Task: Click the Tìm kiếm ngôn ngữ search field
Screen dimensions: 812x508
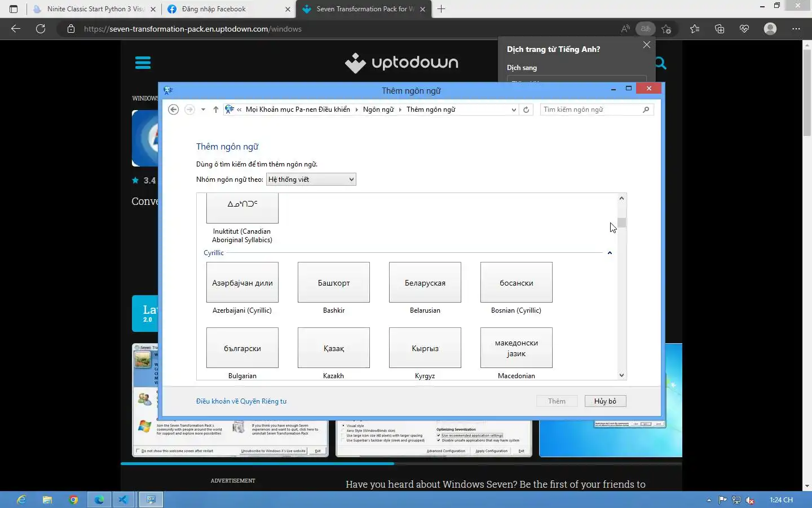Action: coord(591,110)
